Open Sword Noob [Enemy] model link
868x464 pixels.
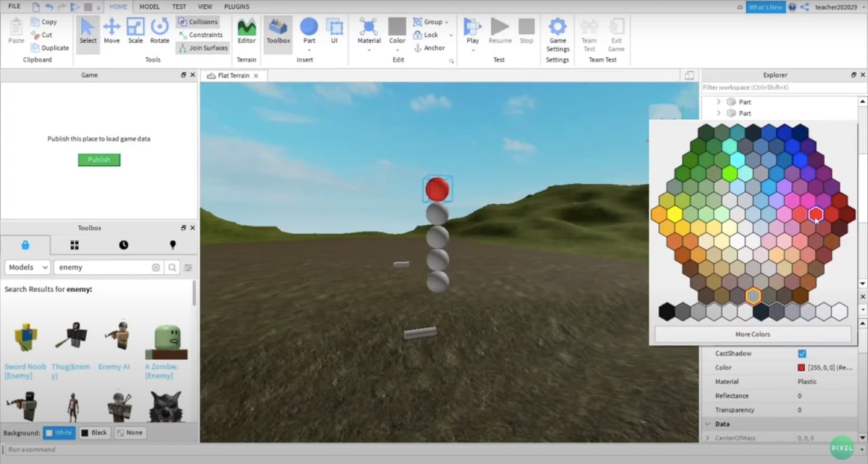[25, 371]
